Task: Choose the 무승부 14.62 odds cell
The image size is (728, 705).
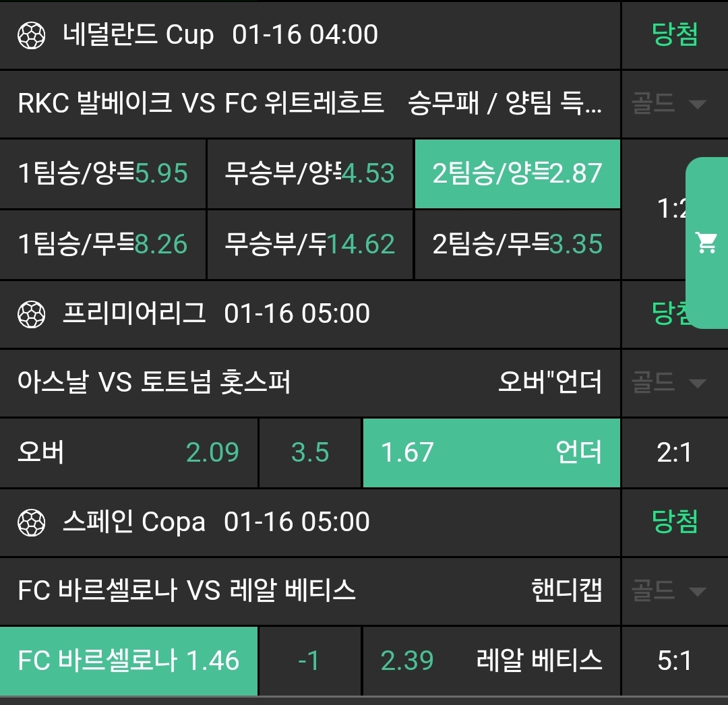Action: tap(310, 244)
